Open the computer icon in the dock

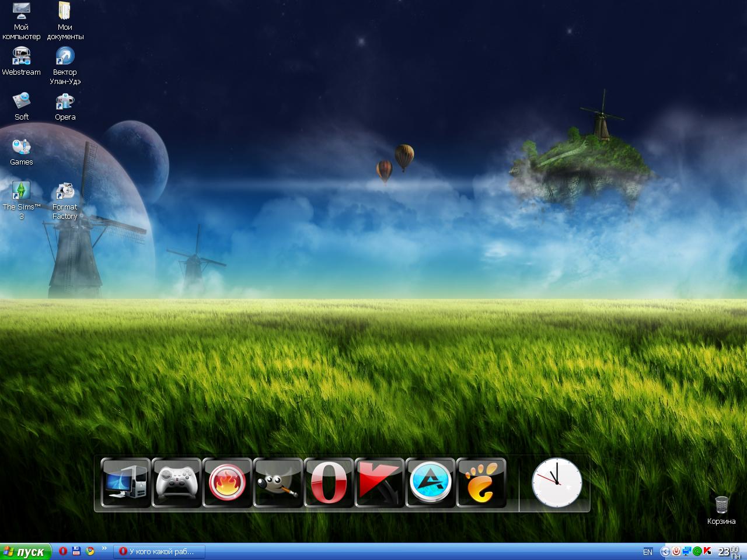tap(126, 483)
